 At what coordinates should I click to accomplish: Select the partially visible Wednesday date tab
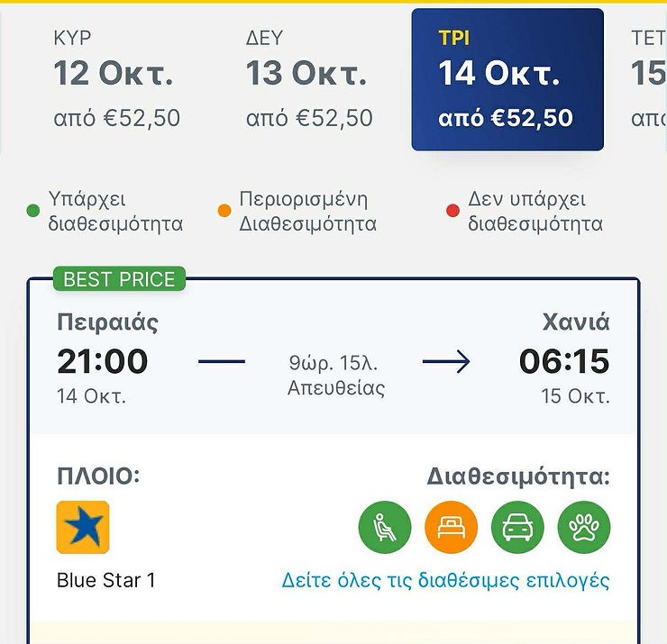click(649, 79)
